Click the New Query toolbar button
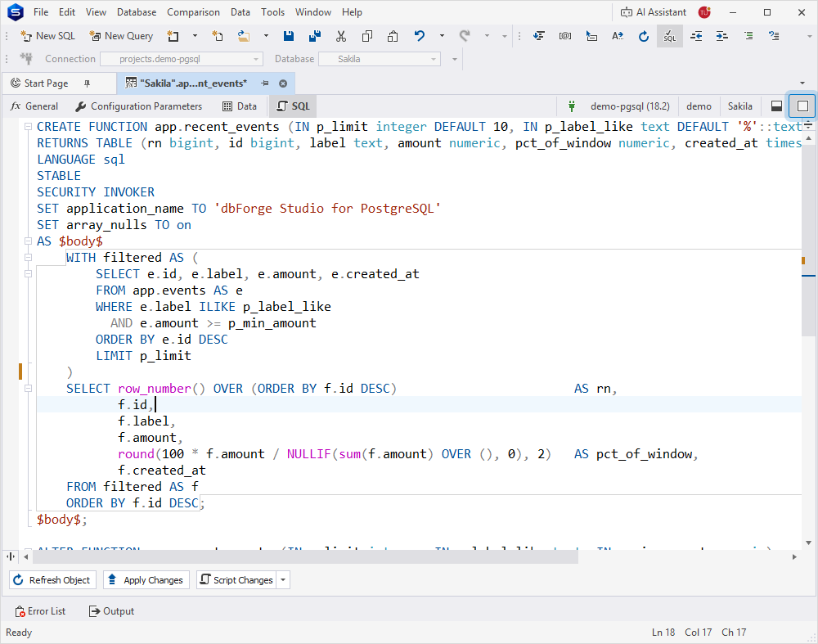Viewport: 818px width, 644px height. click(x=121, y=36)
